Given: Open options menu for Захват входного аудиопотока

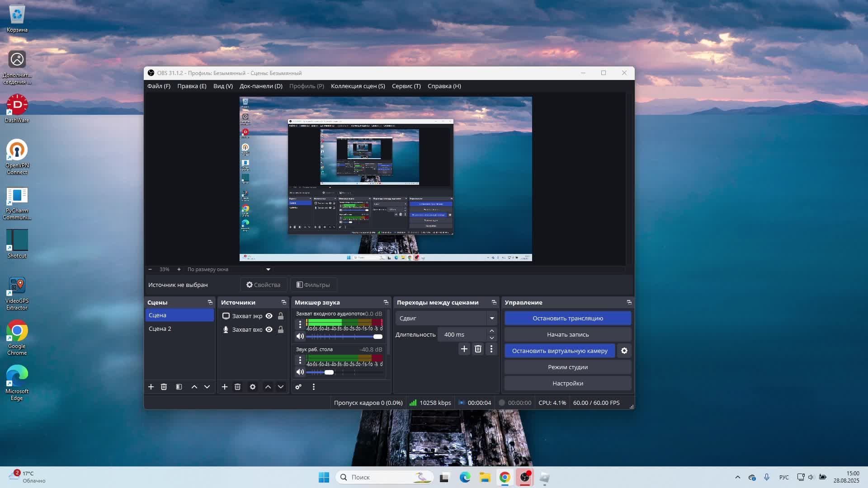Looking at the screenshot, I should [x=300, y=324].
